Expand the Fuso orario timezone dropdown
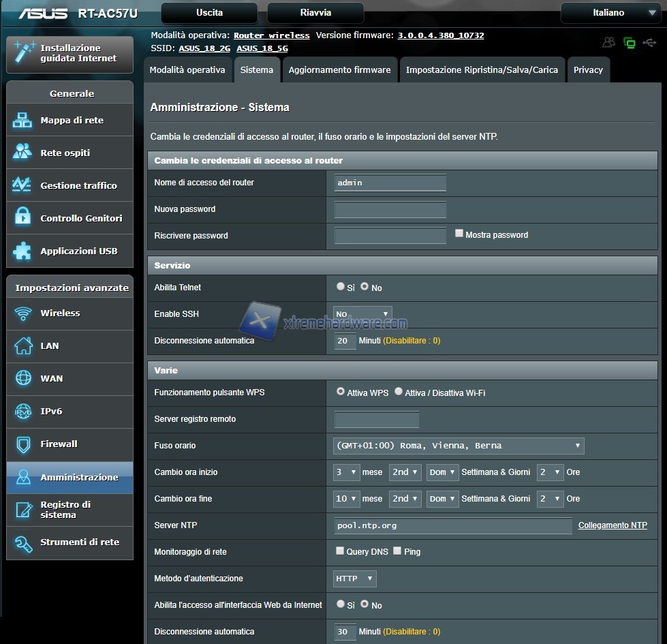Image resolution: width=667 pixels, height=644 pixels. [x=458, y=446]
